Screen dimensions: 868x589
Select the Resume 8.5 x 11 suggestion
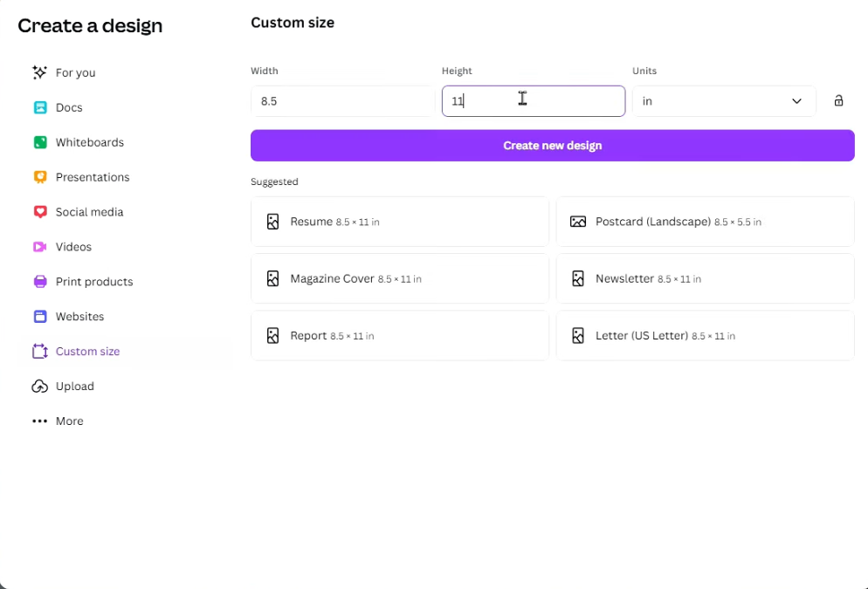point(400,222)
